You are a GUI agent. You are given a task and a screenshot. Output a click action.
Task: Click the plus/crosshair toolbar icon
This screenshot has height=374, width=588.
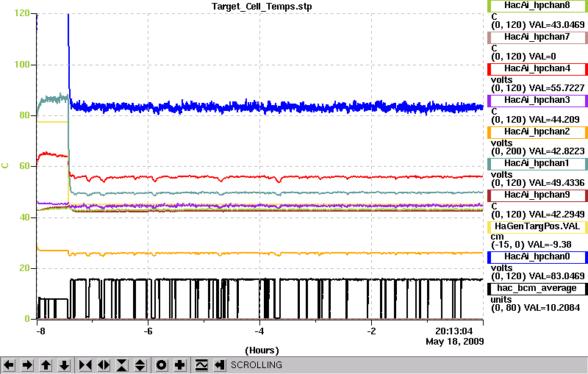click(x=180, y=364)
